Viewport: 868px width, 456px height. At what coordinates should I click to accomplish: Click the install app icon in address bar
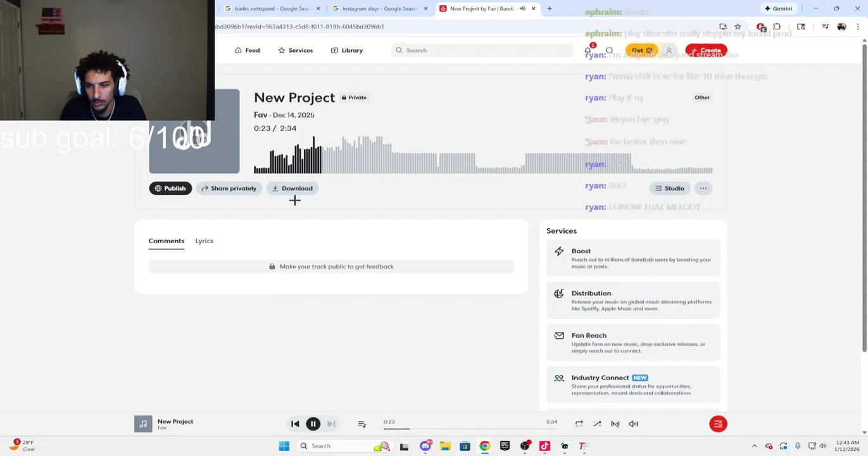723,27
